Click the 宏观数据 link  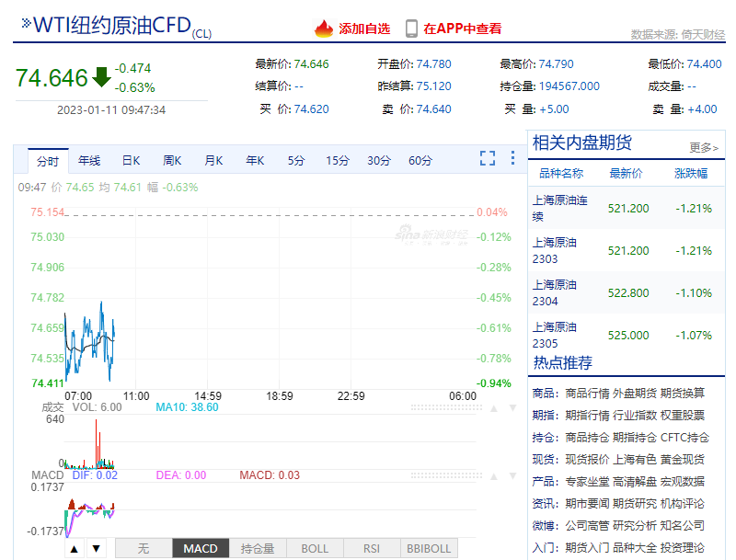(683, 482)
